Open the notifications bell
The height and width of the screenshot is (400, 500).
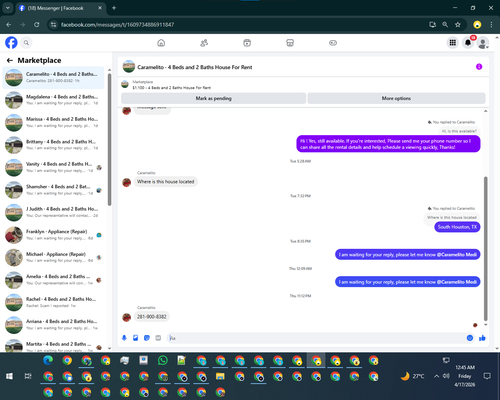click(x=468, y=43)
